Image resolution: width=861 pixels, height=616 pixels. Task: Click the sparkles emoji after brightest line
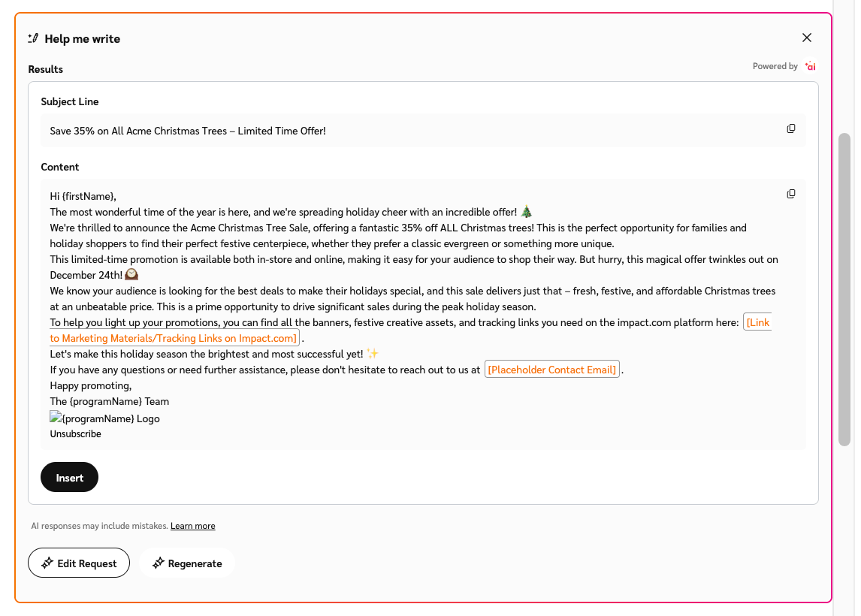click(x=373, y=354)
